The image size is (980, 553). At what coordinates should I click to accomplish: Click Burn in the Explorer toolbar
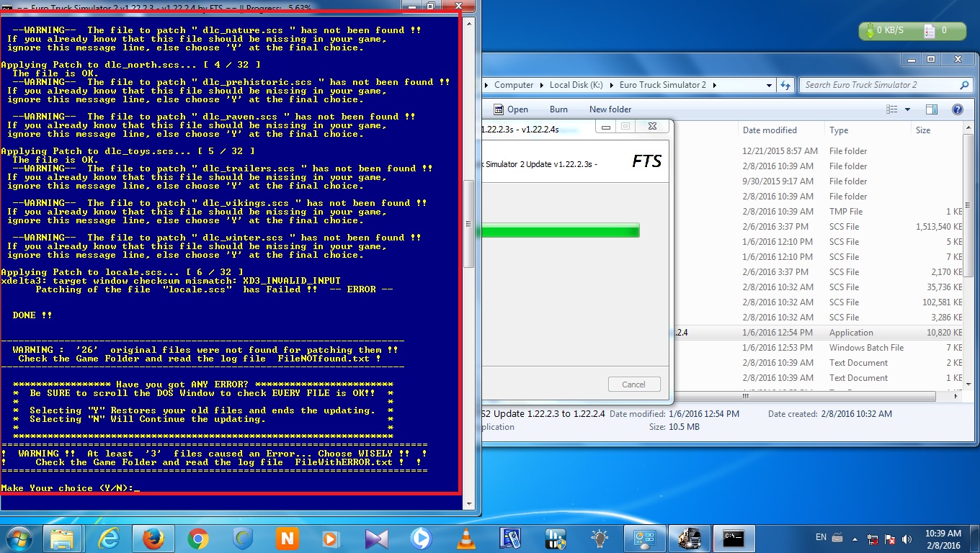tap(558, 109)
